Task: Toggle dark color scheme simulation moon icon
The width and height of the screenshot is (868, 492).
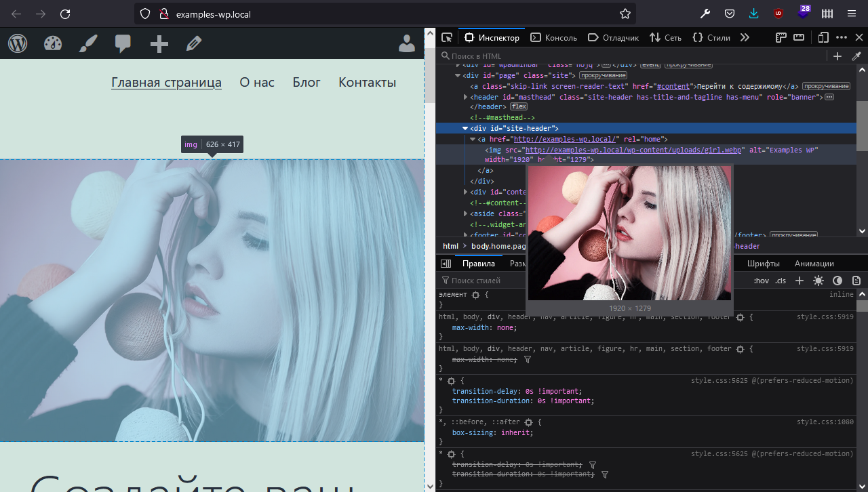Action: [837, 281]
